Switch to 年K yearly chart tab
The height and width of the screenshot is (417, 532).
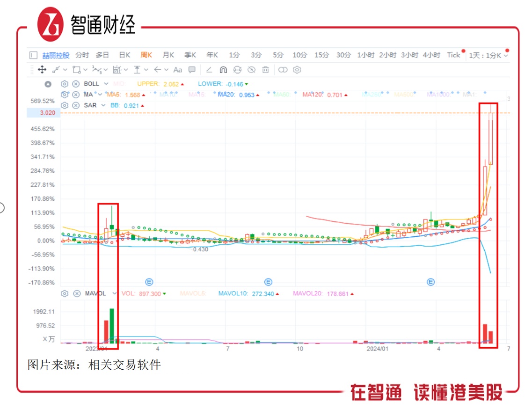(x=212, y=55)
